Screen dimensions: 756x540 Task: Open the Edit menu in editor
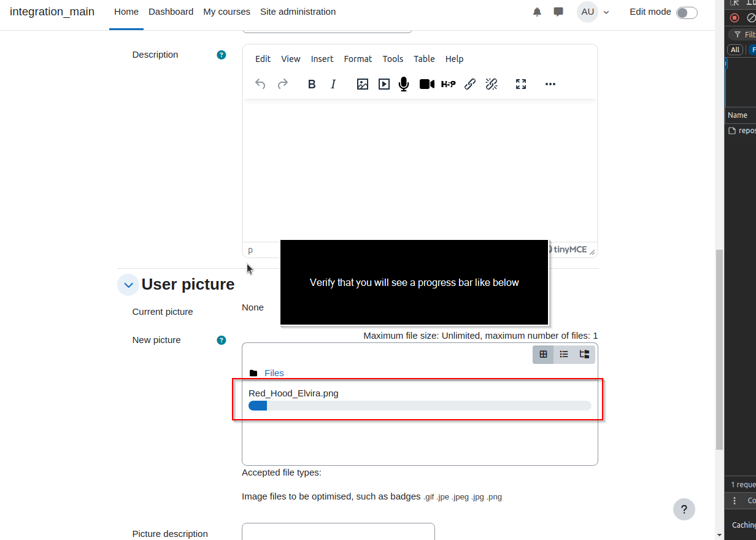(x=263, y=59)
